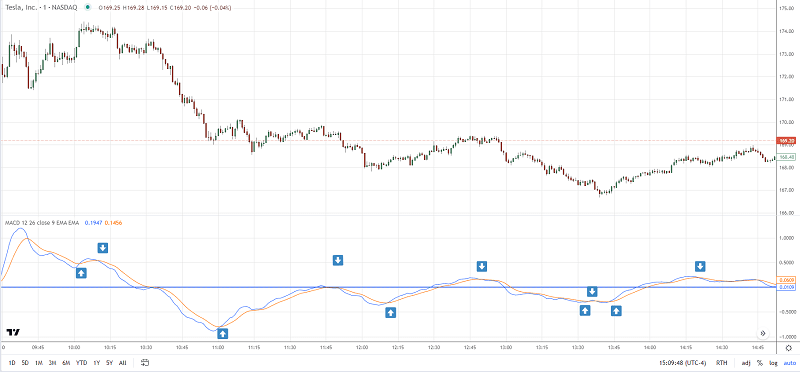The width and height of the screenshot is (800, 372).
Task: Open the 15:09:48 (UTC-4) timezone menu
Action: coord(682,363)
